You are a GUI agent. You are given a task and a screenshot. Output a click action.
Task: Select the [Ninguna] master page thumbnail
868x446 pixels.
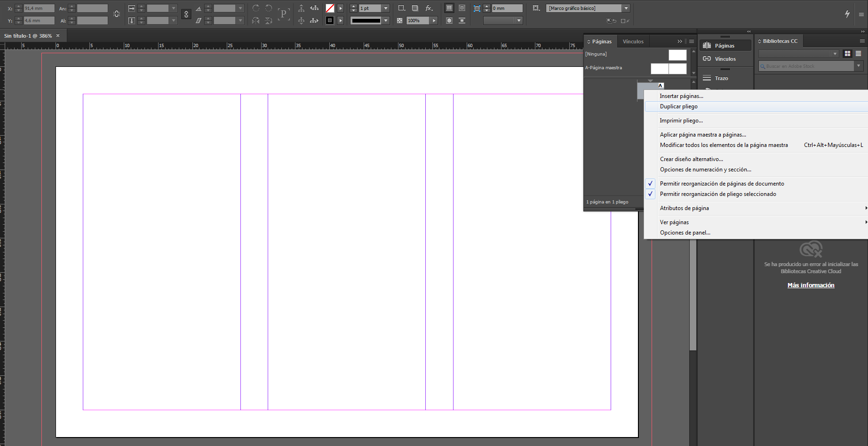677,55
